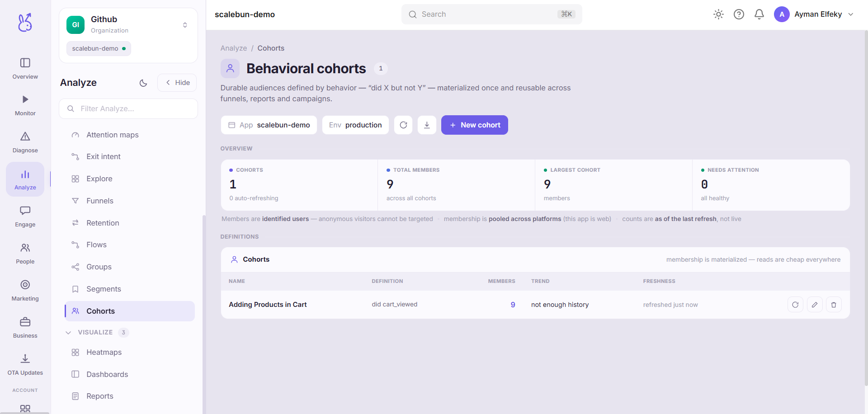The image size is (868, 414).
Task: Select Segments in the Analyze menu
Action: (130, 289)
